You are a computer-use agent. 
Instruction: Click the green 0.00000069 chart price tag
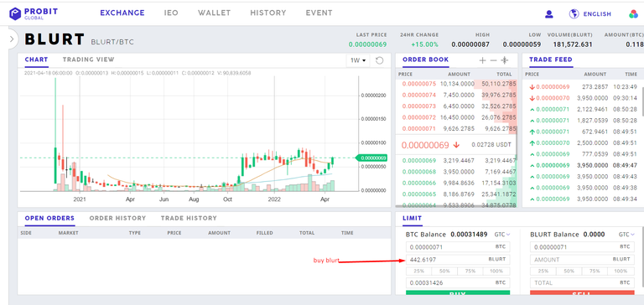tap(371, 158)
